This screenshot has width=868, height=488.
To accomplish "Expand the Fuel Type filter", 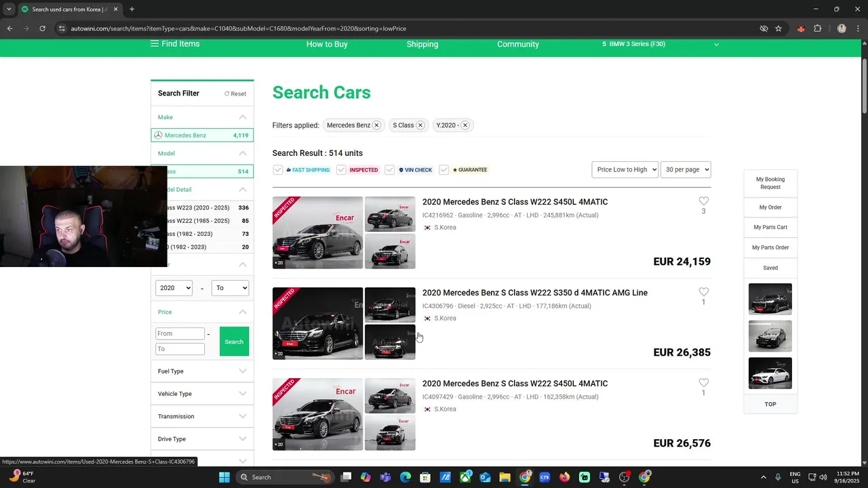I will pyautogui.click(x=202, y=371).
